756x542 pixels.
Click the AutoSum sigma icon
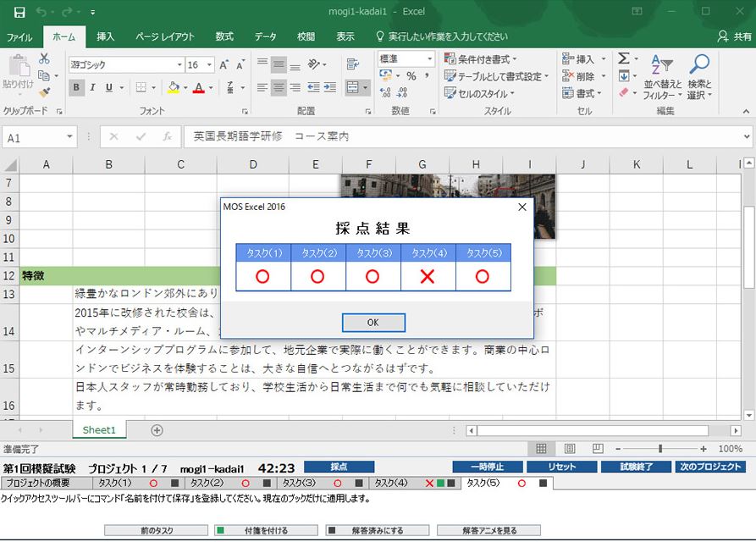coord(624,58)
